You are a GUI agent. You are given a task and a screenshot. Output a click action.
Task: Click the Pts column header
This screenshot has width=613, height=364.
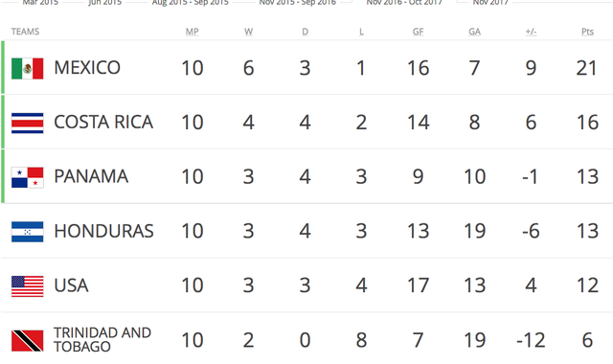point(587,32)
